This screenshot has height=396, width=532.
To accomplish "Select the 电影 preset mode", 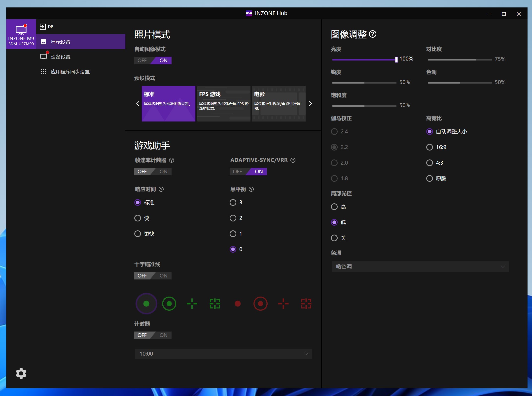I will [279, 104].
